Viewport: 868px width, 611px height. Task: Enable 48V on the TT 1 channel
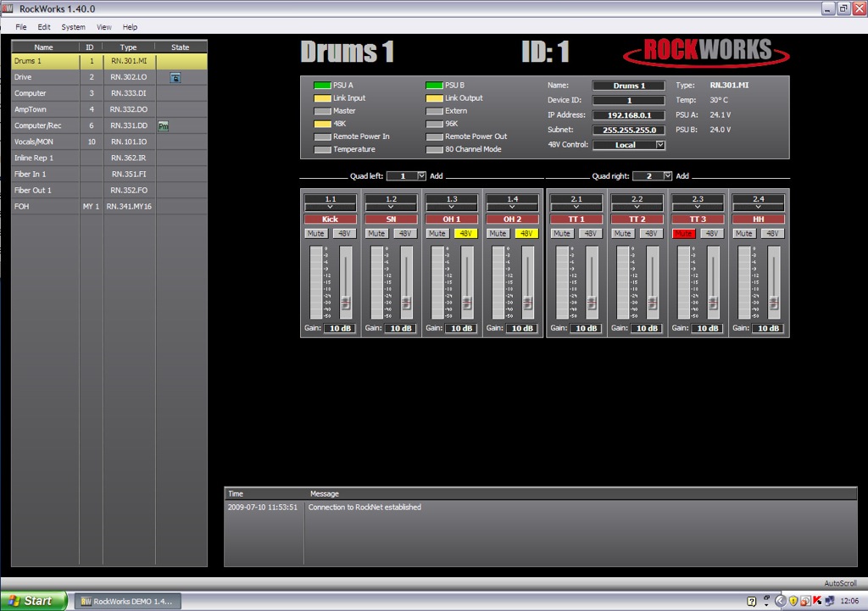click(591, 234)
